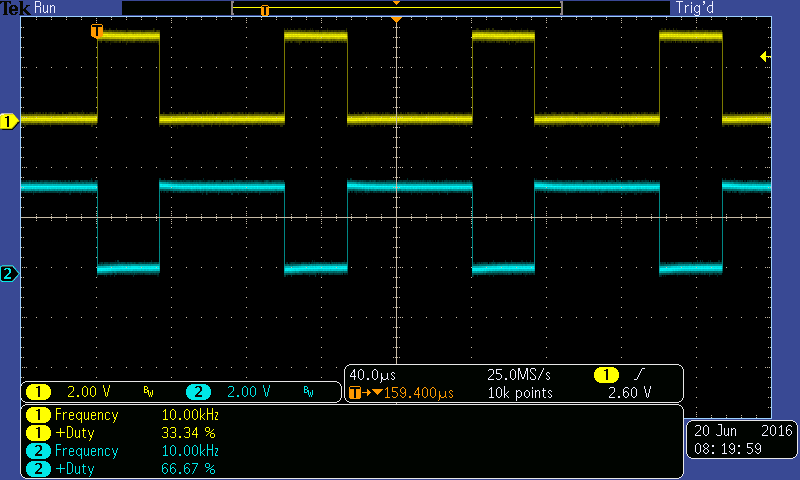Click the 159.400µs trigger delay value

pos(419,393)
